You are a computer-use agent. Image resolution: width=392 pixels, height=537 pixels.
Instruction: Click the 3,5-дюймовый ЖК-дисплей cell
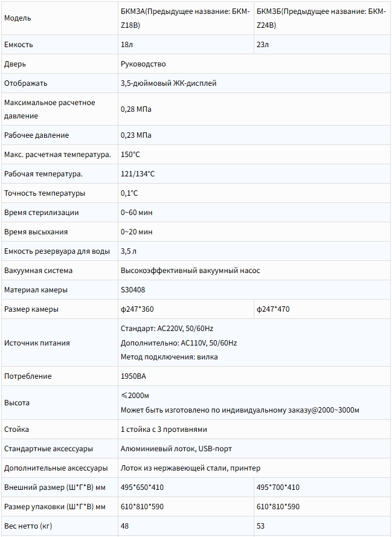click(x=254, y=83)
